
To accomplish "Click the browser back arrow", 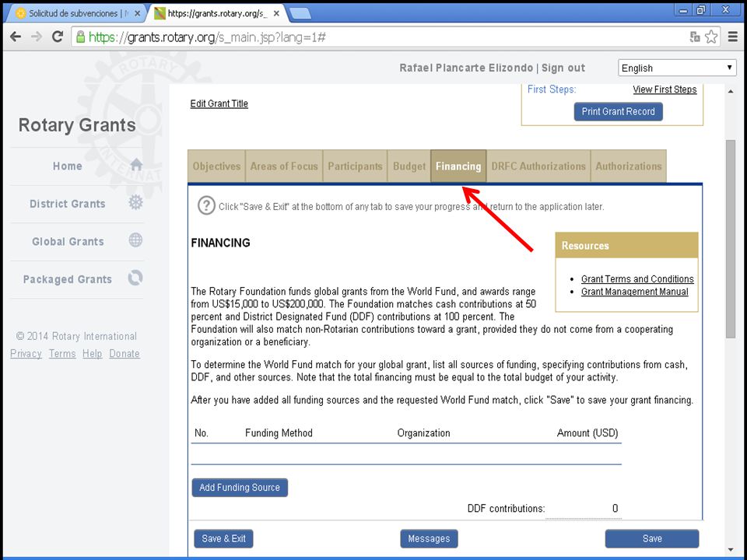I will click(x=16, y=37).
